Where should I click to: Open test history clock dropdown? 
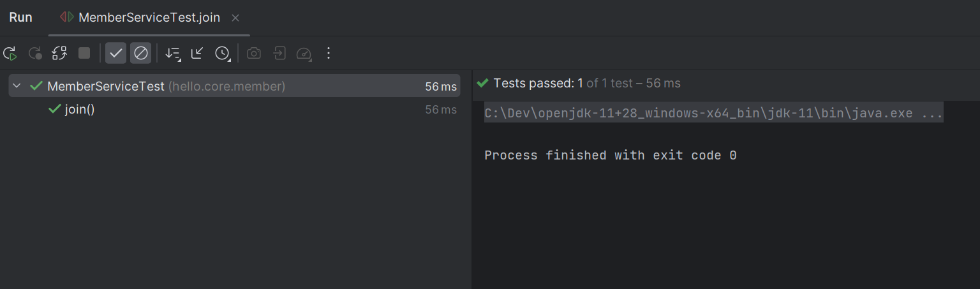point(222,54)
